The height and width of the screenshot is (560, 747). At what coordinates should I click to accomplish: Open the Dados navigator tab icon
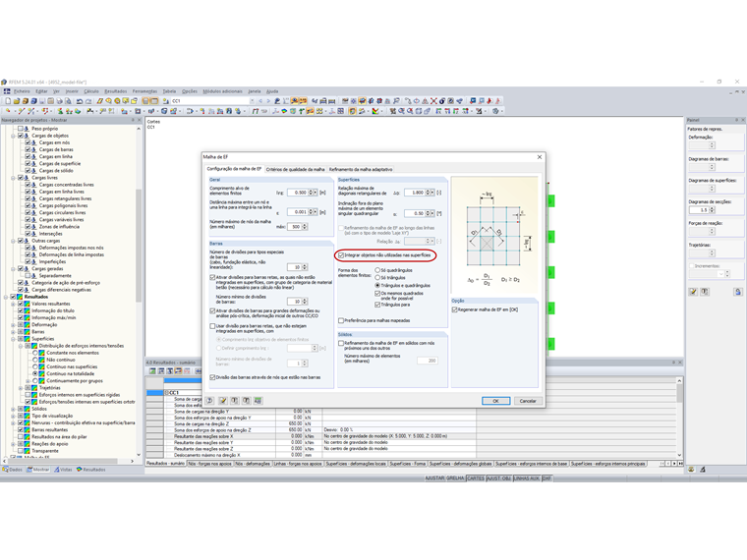(x=5, y=470)
